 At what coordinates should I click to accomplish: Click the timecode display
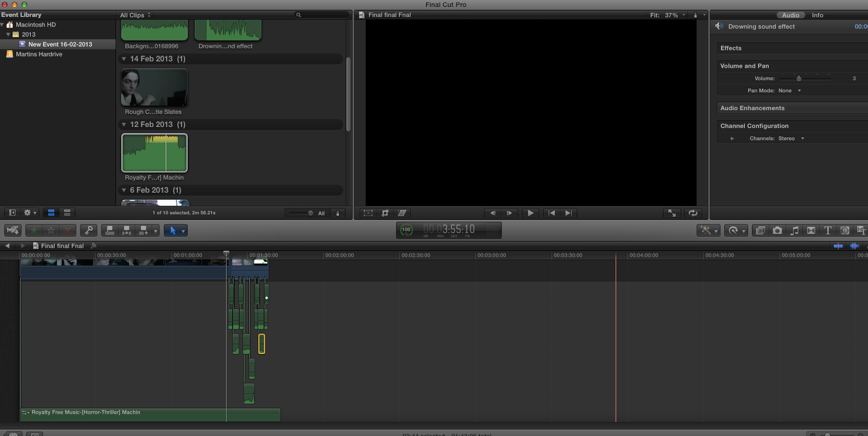(x=449, y=230)
